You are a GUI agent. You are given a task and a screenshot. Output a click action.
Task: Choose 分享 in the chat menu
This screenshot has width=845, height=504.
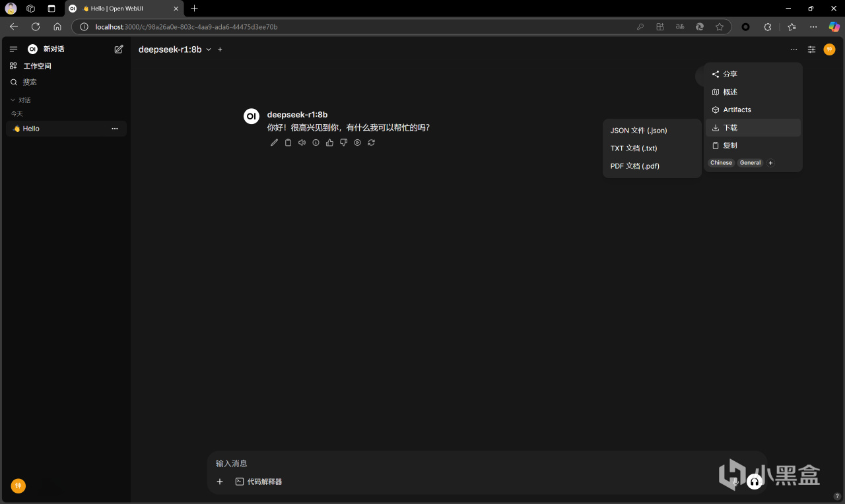coord(753,75)
